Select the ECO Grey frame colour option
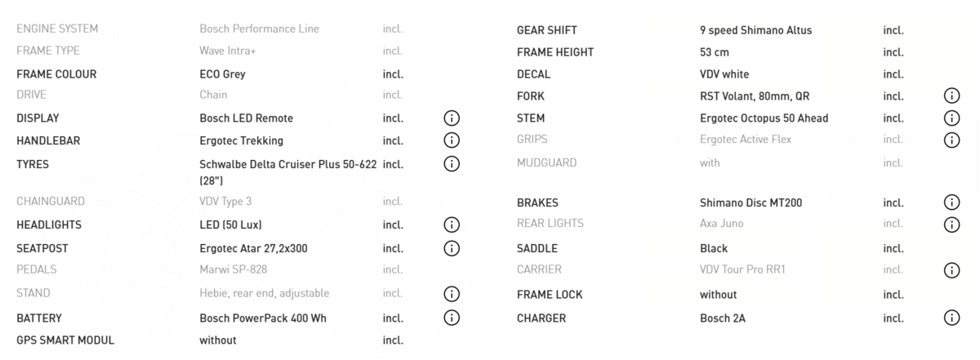 [x=222, y=74]
